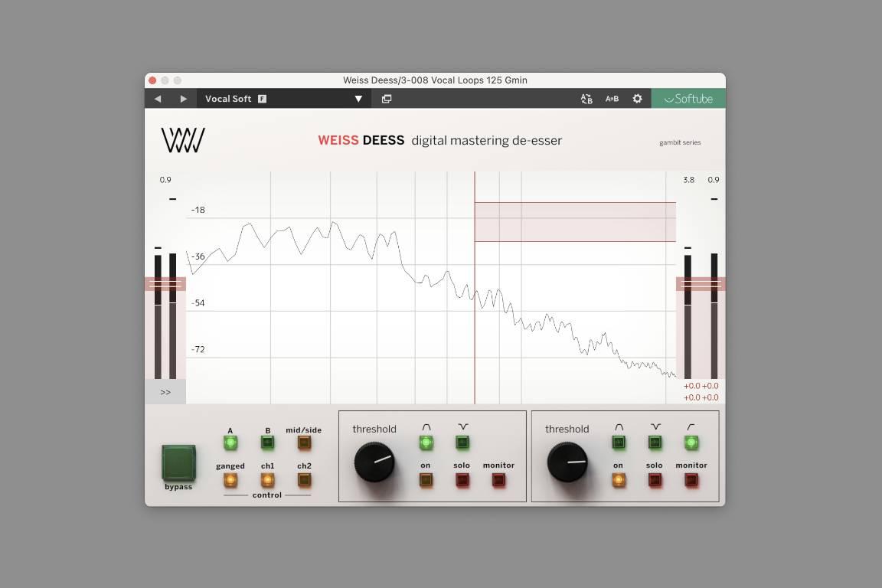Click the F favorite badge beside Vocal Soft
The width and height of the screenshot is (882, 588).
click(x=262, y=99)
